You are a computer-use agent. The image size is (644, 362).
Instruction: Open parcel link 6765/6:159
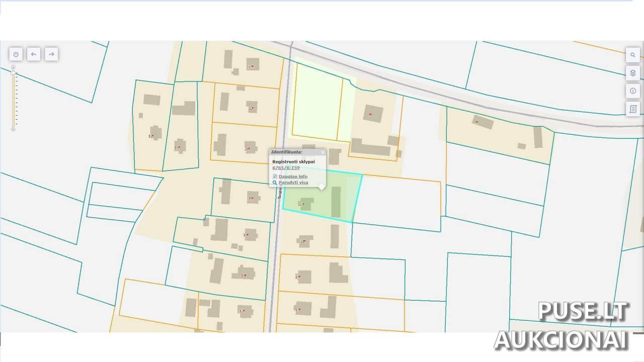coord(286,168)
